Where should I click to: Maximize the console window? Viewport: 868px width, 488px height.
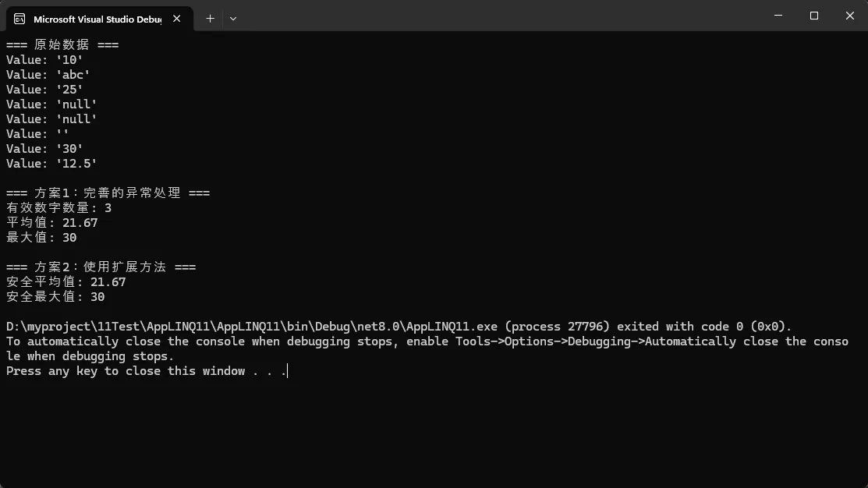pyautogui.click(x=814, y=16)
